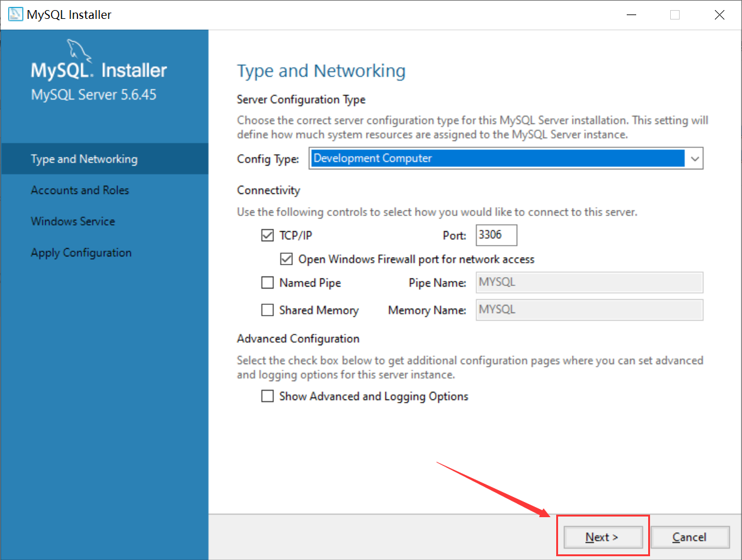This screenshot has width=742, height=560.
Task: Click the 'MySQL Server 5.6.45' sidebar text
Action: pos(94,94)
